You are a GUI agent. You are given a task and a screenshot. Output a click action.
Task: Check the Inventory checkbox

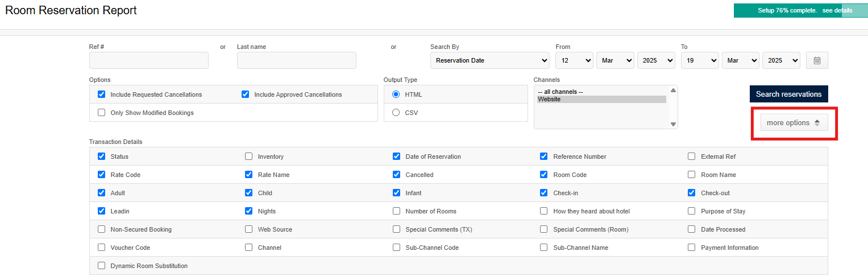(x=249, y=157)
